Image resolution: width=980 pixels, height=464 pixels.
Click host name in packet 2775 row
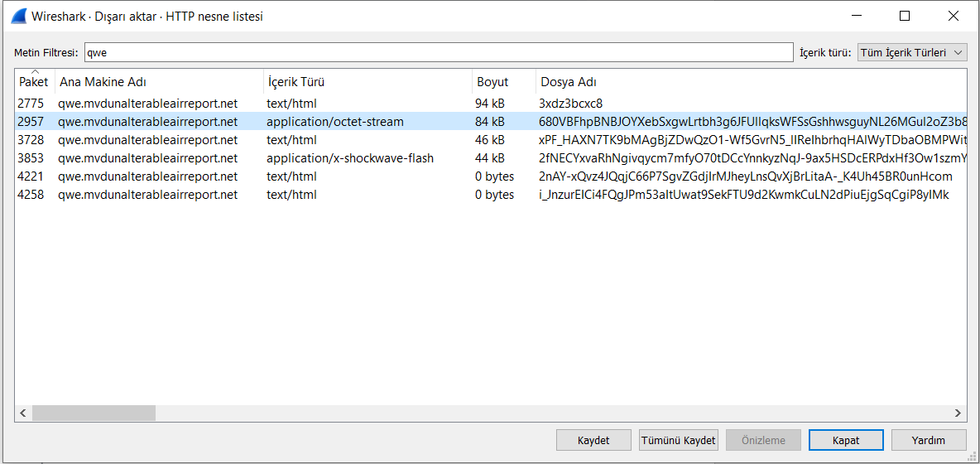coord(147,104)
